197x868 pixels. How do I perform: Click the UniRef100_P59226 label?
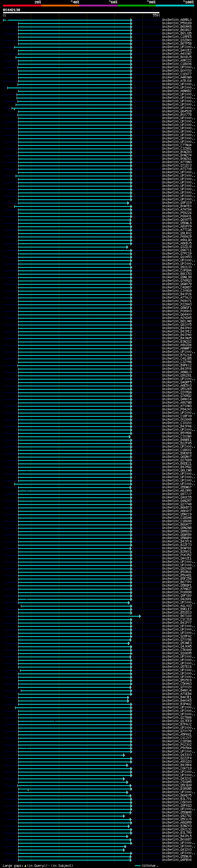[x=177, y=213]
